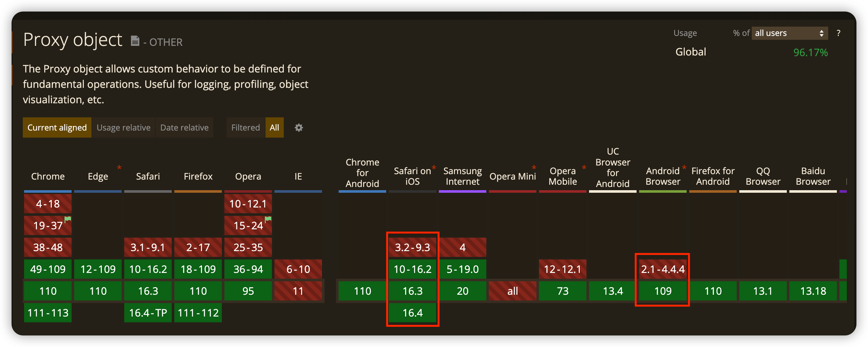The height and width of the screenshot is (347, 868).
Task: Click the asterisk note on Android Browser
Action: pos(684,167)
